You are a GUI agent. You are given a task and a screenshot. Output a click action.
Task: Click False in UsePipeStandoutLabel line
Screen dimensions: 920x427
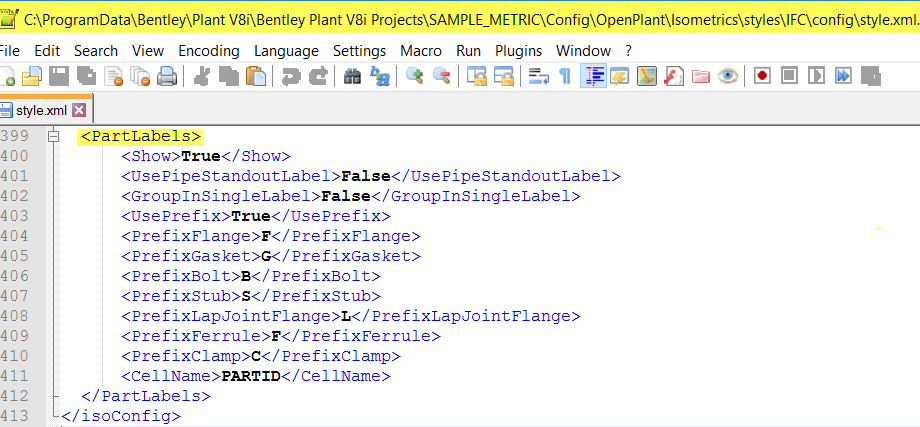pyautogui.click(x=366, y=177)
